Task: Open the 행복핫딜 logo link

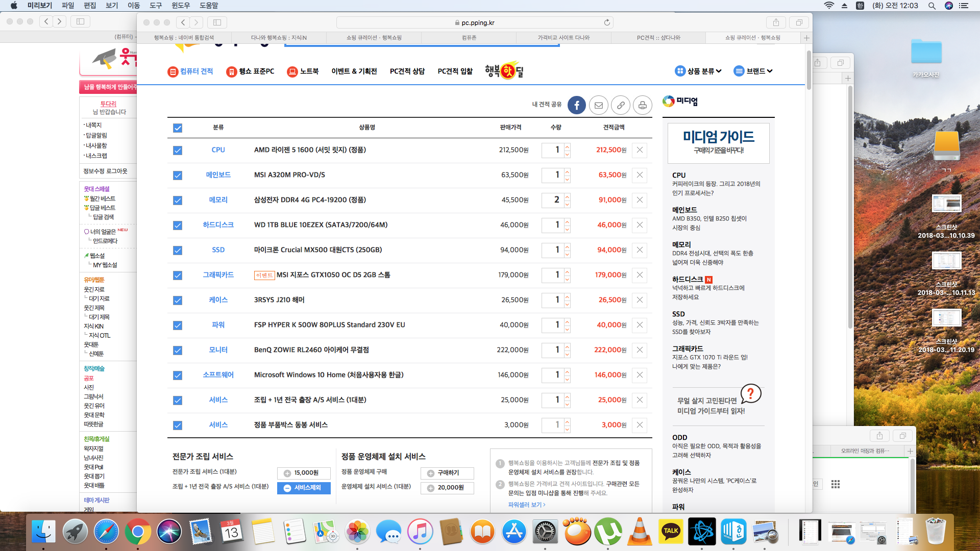Action: click(504, 71)
